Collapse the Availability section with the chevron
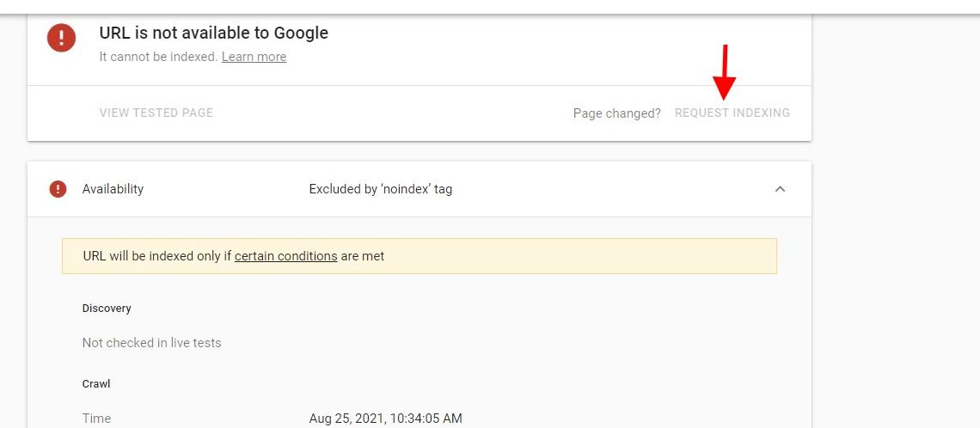This screenshot has height=428, width=980. tap(780, 189)
